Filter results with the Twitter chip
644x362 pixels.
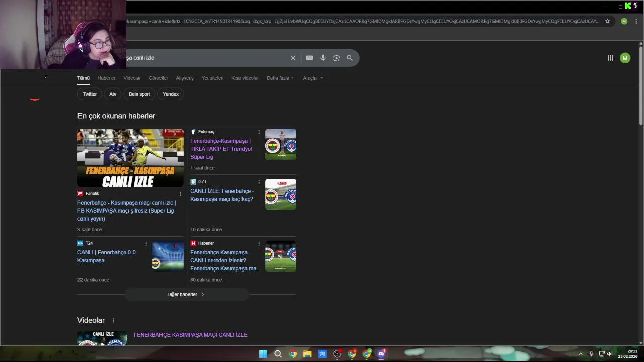pos(90,94)
